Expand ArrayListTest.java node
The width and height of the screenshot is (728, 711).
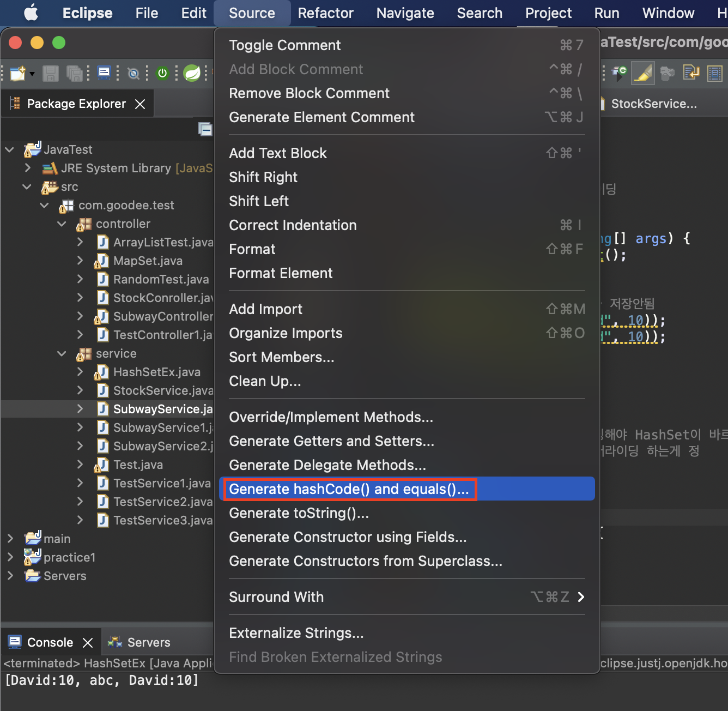tap(80, 242)
